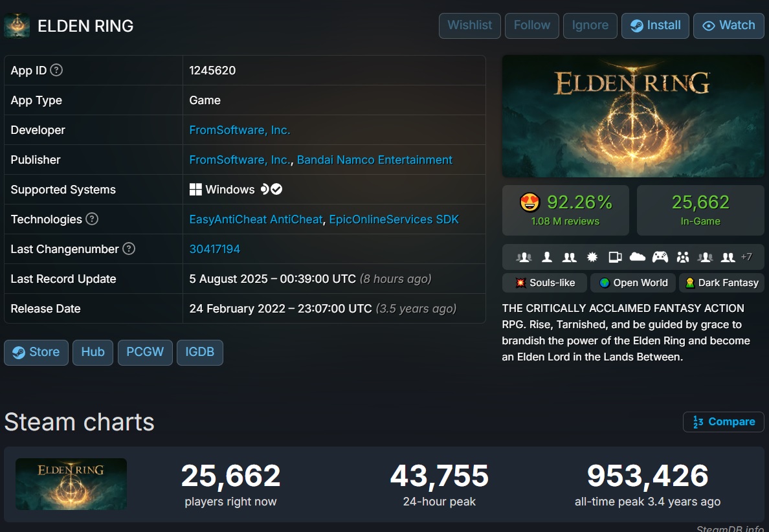769x532 pixels.
Task: Open the help icon beside Technologies
Action: coord(92,219)
